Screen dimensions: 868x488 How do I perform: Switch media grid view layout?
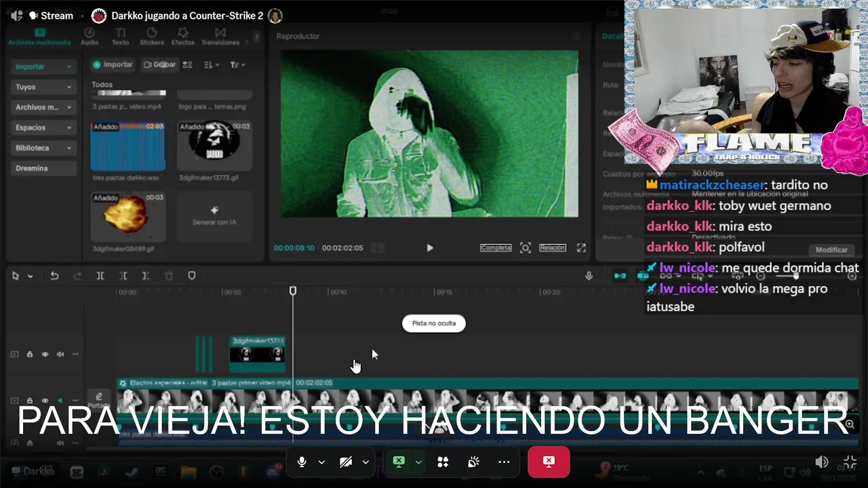[188, 65]
